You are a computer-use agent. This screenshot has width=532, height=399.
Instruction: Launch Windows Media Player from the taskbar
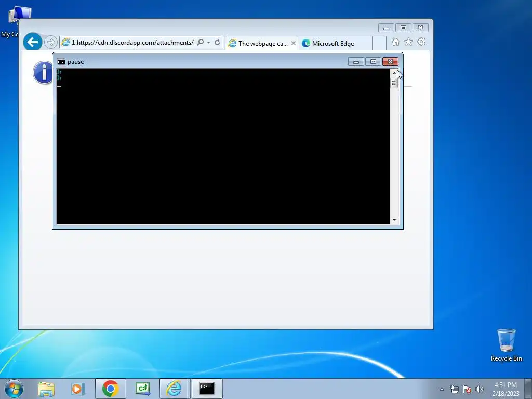pyautogui.click(x=77, y=389)
